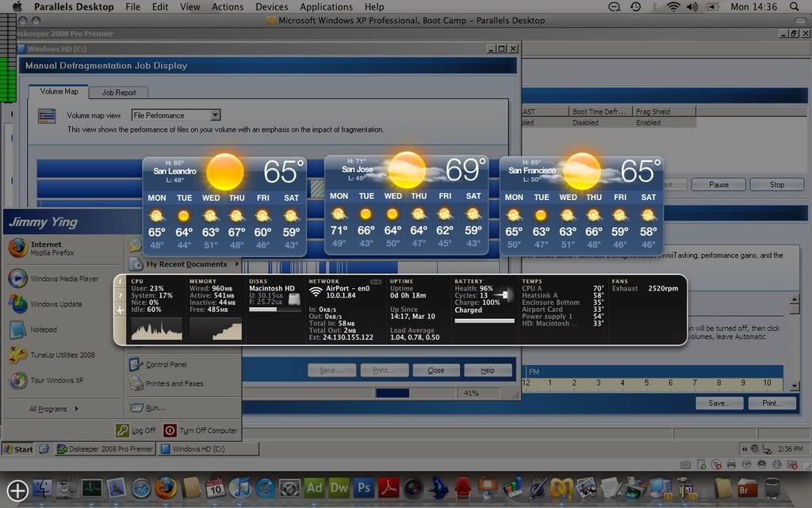Screen dimensions: 812x508
Task: Open Firefox from the Dock
Action: click(166, 488)
